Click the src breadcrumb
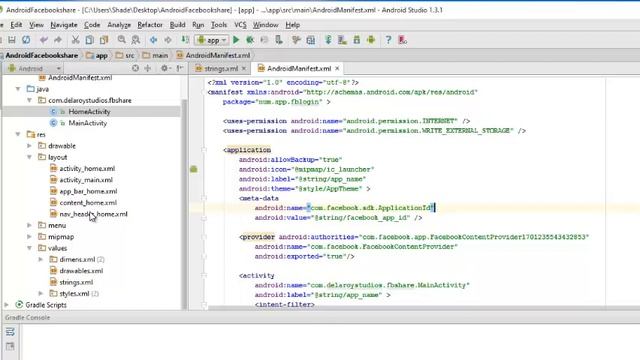640x360 pixels. [125, 55]
